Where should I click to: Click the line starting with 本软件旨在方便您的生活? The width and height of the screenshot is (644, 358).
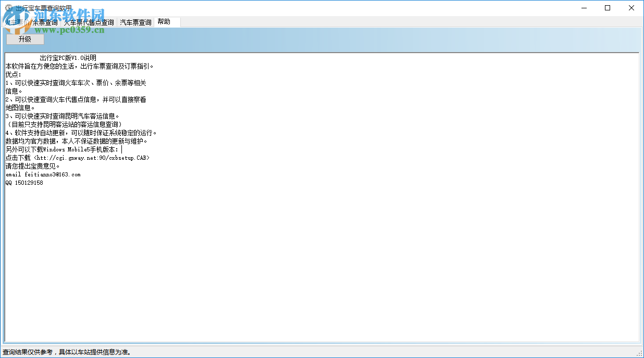pyautogui.click(x=80, y=66)
